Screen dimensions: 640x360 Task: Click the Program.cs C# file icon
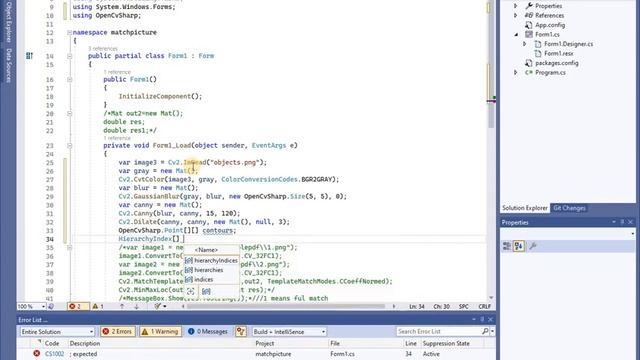(529, 72)
